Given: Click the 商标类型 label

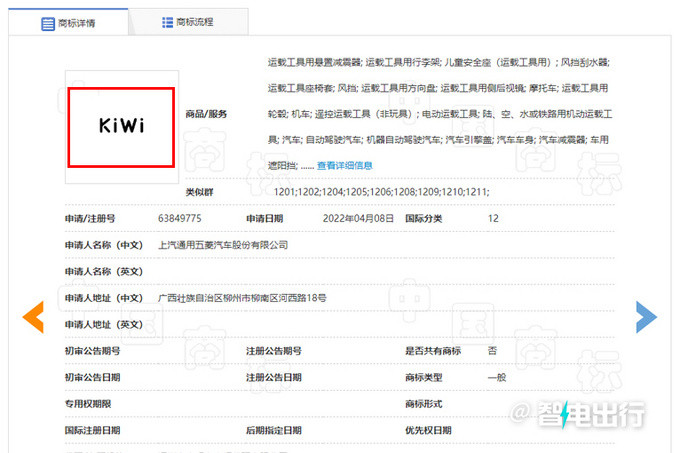Looking at the screenshot, I should (x=423, y=377).
